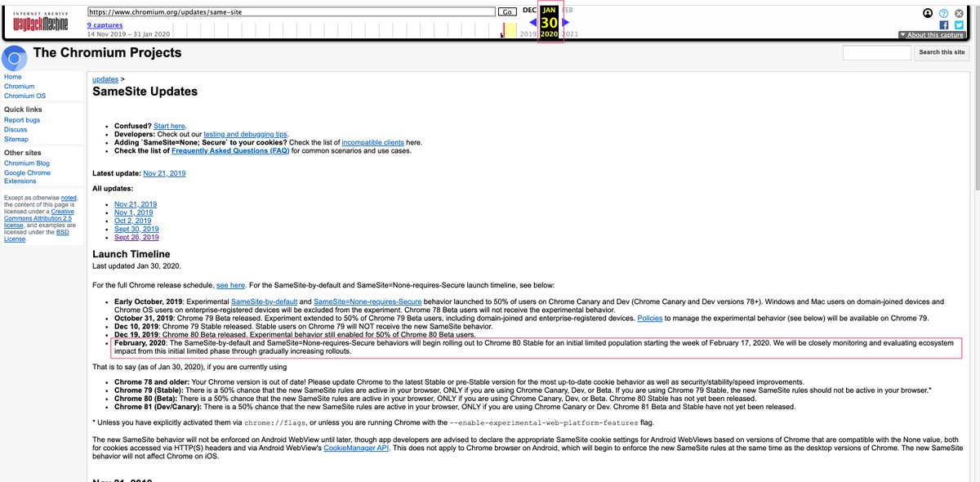Viewport: 980px width, 482px height.
Task: Open 'see here' release schedule link
Action: point(230,285)
